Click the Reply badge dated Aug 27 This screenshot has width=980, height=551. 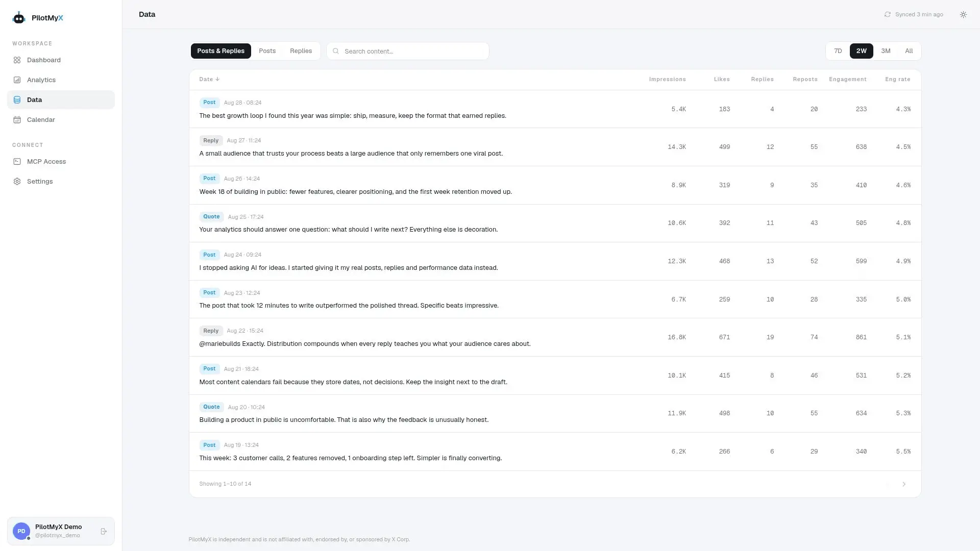click(x=211, y=140)
